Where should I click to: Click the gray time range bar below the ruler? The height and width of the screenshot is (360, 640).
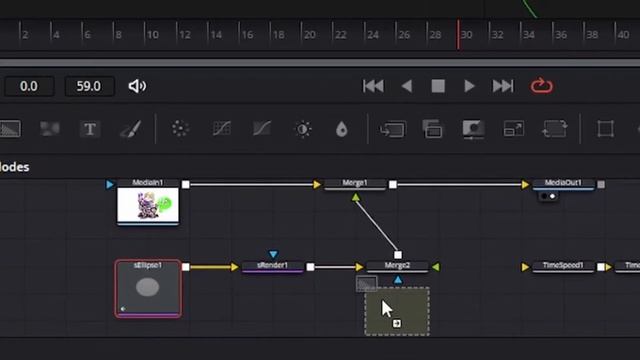click(x=320, y=62)
